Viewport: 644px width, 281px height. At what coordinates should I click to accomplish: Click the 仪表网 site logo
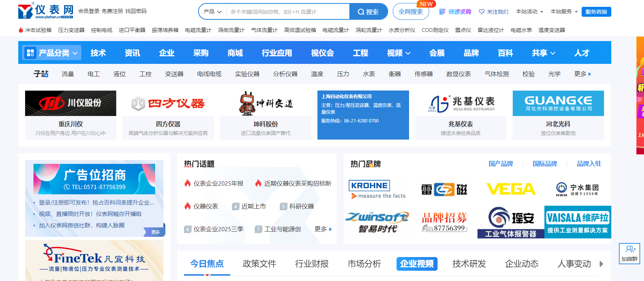pyautogui.click(x=46, y=11)
